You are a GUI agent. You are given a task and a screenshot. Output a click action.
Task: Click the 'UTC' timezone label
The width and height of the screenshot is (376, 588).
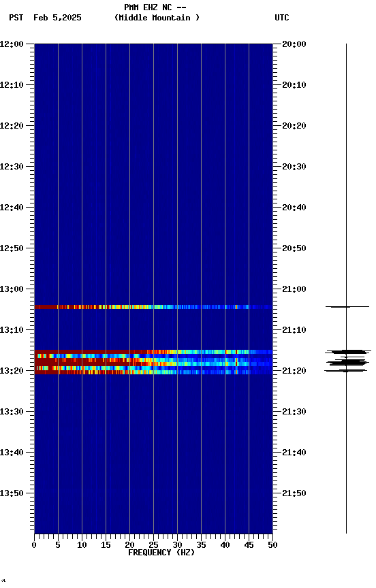(x=282, y=18)
